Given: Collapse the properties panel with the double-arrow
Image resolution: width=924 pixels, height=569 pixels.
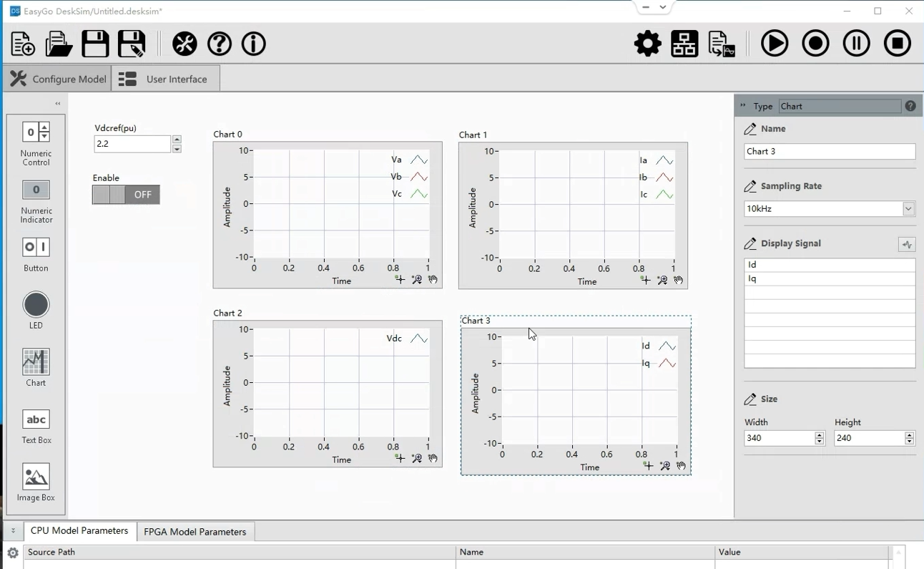Looking at the screenshot, I should pos(742,106).
